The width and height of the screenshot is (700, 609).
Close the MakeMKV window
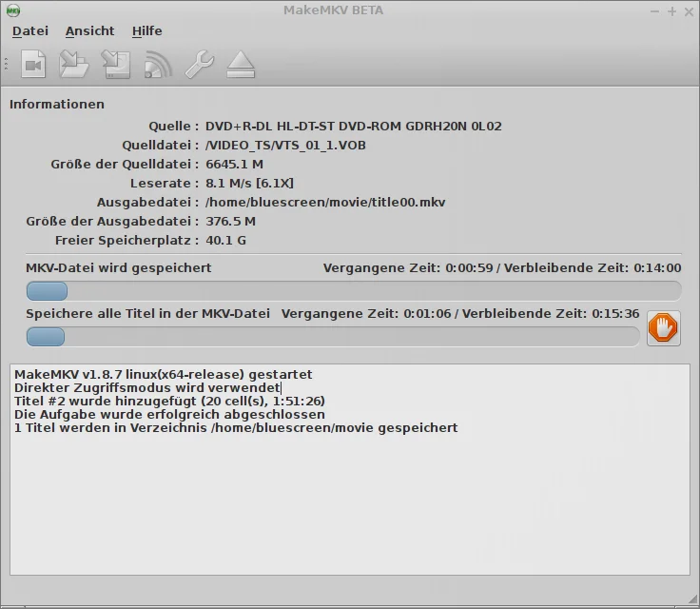click(x=689, y=11)
